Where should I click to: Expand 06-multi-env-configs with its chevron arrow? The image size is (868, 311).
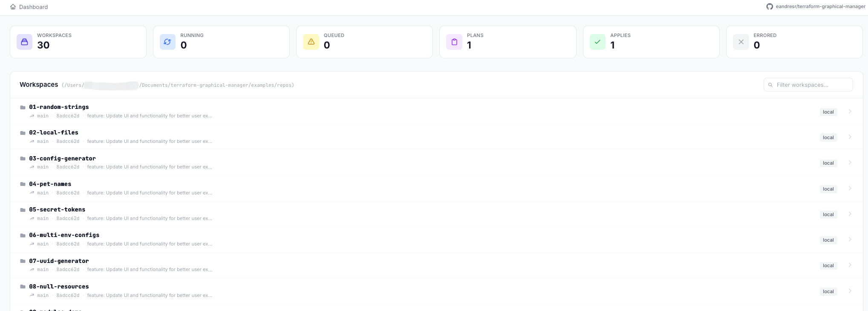pyautogui.click(x=850, y=240)
